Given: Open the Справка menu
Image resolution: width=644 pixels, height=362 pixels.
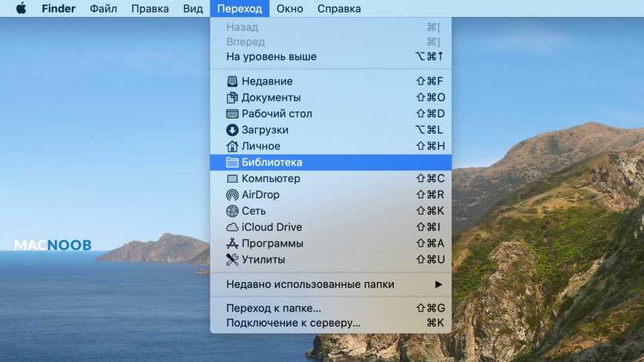Looking at the screenshot, I should pyautogui.click(x=339, y=9).
